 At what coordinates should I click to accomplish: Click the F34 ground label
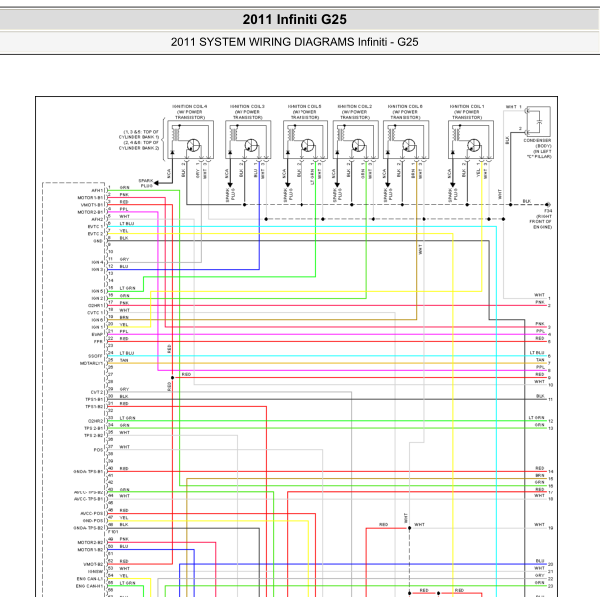pos(548,211)
